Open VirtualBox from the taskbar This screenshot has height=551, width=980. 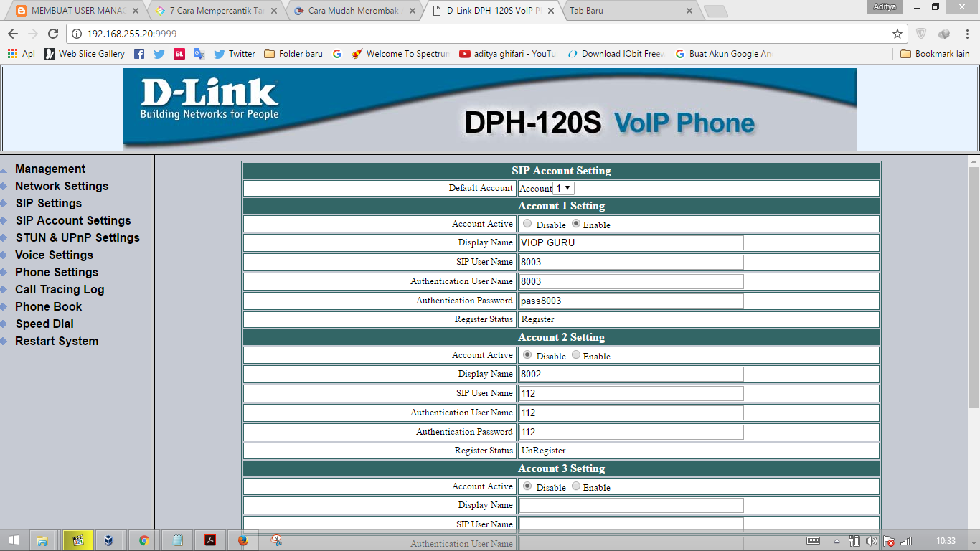pos(108,540)
